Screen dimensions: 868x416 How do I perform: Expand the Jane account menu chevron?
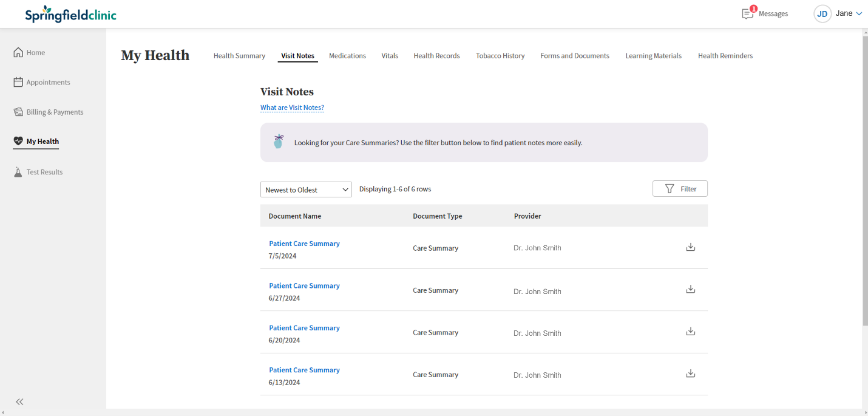coord(859,13)
